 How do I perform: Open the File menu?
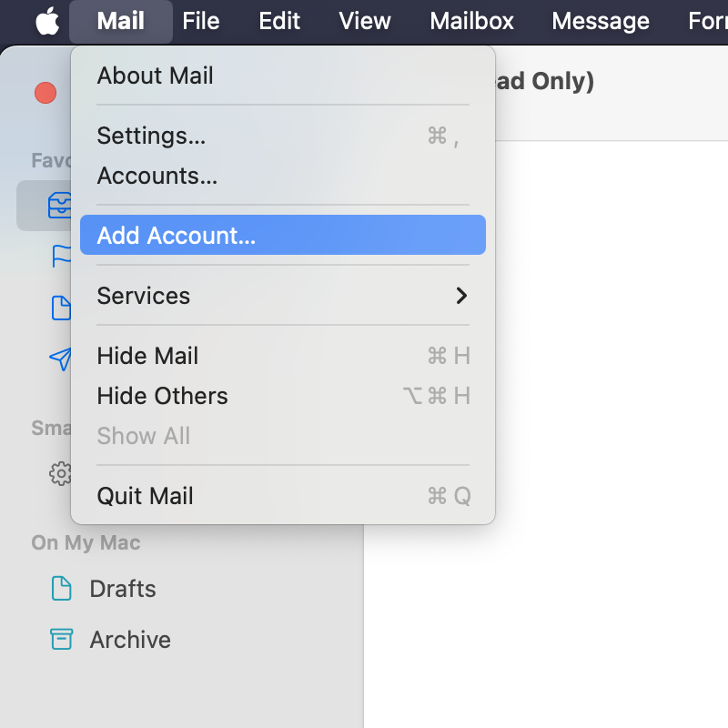point(200,21)
